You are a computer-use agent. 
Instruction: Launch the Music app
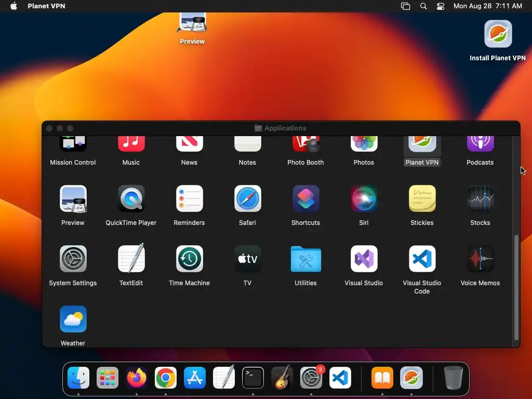pyautogui.click(x=131, y=143)
